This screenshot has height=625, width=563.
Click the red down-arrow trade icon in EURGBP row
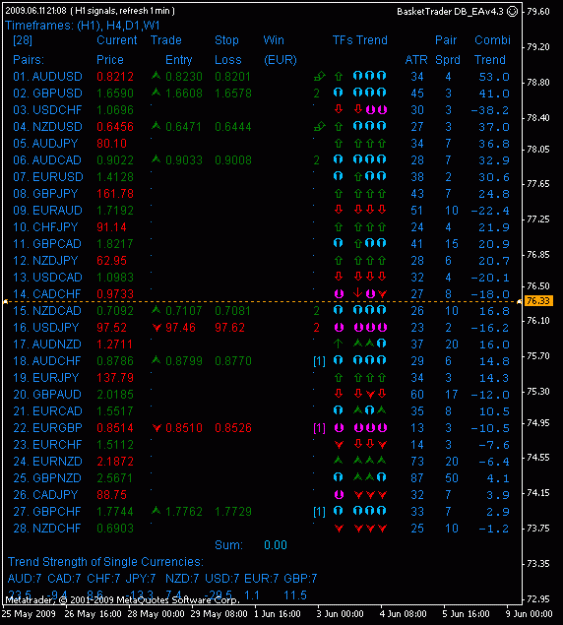tap(157, 428)
